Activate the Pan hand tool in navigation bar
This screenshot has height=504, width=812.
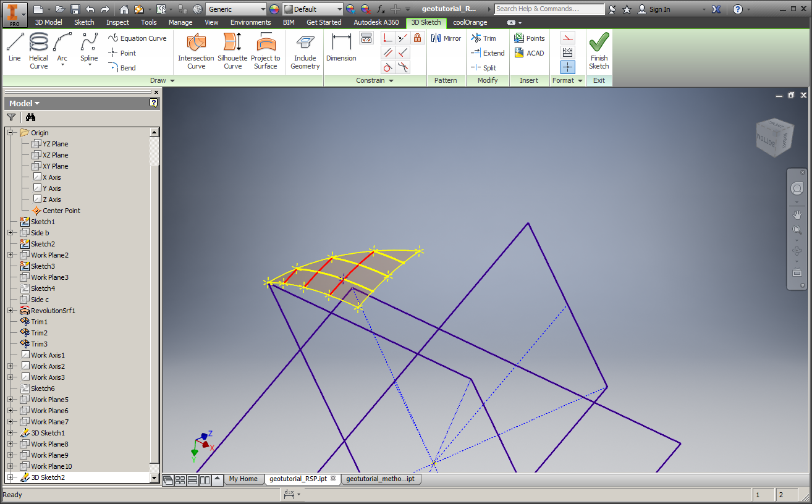tap(797, 214)
